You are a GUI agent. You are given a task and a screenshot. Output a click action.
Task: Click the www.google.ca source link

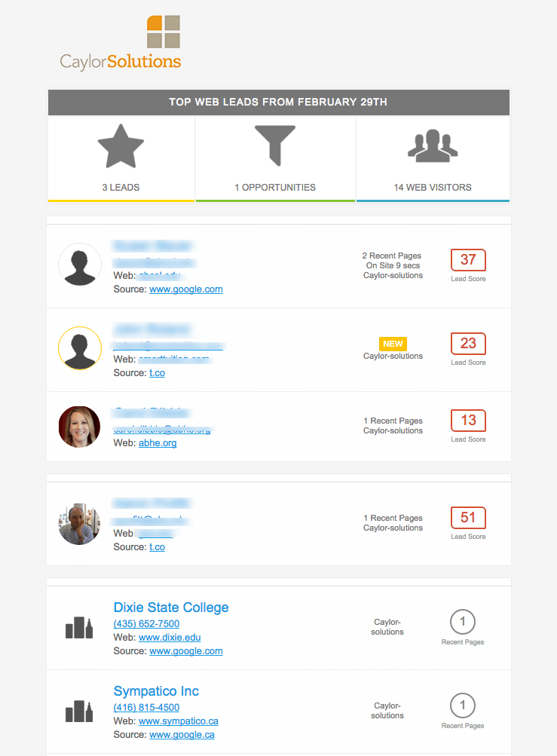click(182, 734)
